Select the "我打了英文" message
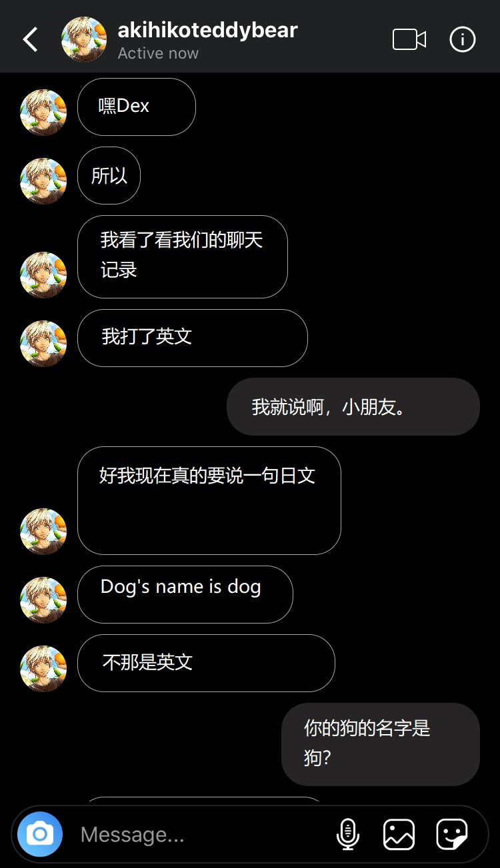Screen dimensions: 500x868 pos(193,338)
